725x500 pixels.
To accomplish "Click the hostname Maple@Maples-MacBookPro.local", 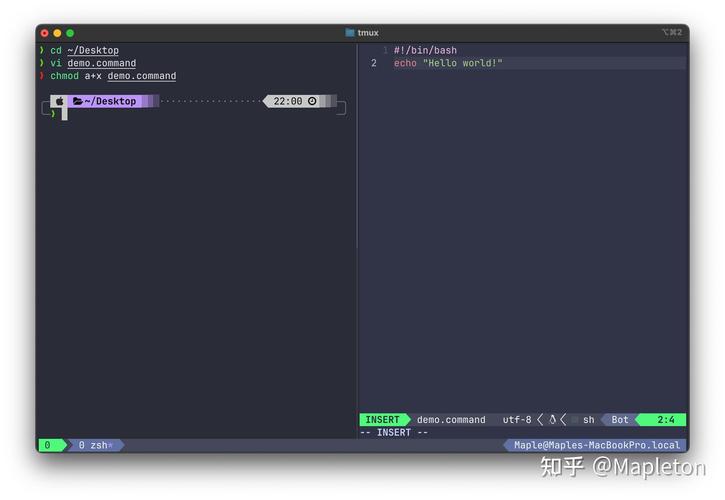I will point(597,445).
